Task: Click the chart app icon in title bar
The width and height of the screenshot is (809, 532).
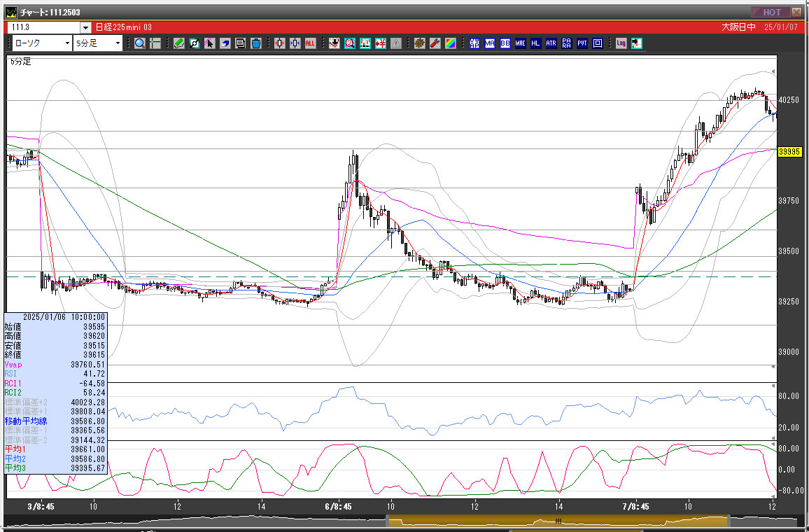Action: click(x=10, y=13)
